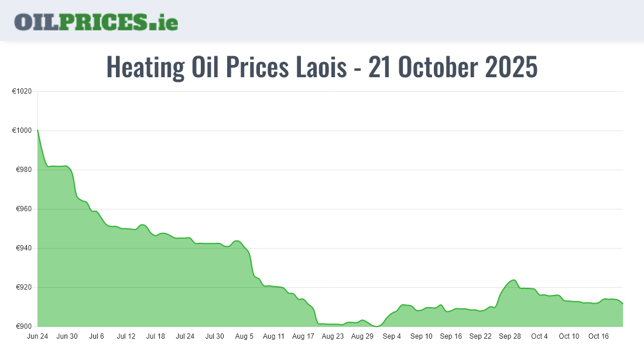Select the Sep 28 x-axis label

pyautogui.click(x=510, y=336)
